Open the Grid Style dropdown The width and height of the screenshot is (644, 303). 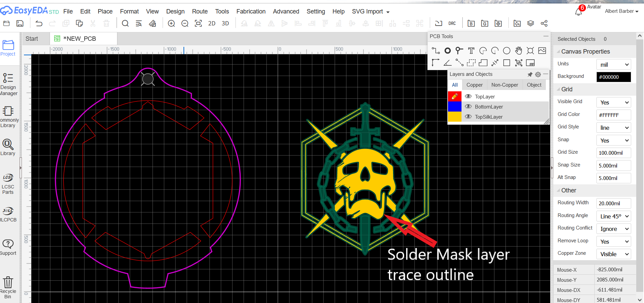[614, 128]
